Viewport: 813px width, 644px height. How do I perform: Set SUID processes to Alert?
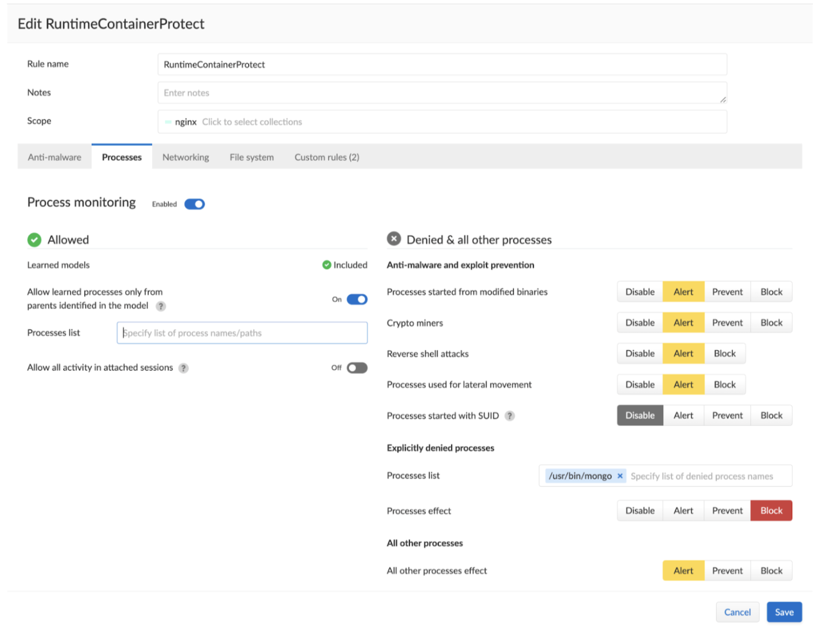click(683, 415)
